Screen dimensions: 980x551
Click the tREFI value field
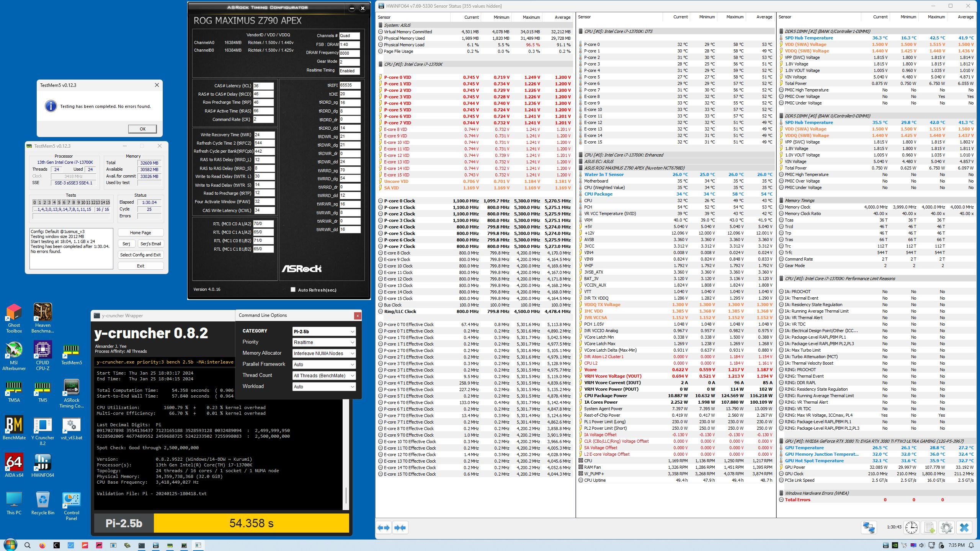350,85
